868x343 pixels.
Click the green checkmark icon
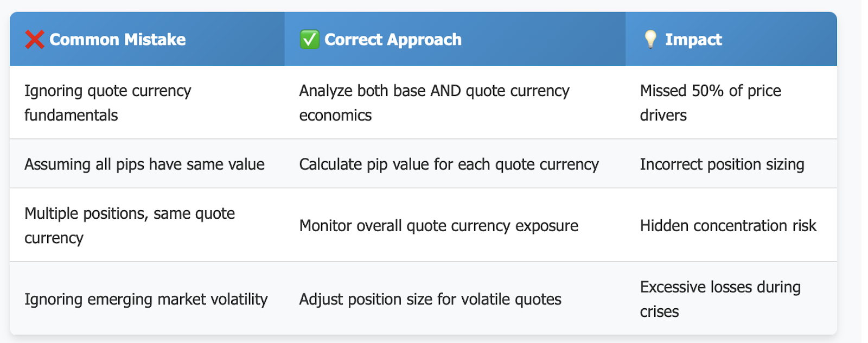click(x=309, y=40)
